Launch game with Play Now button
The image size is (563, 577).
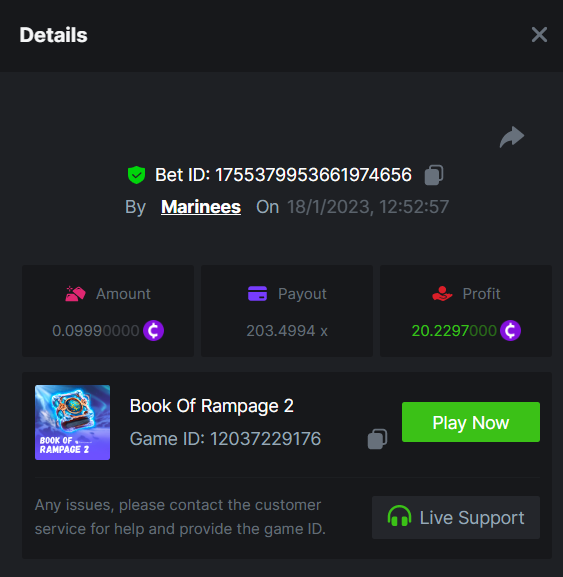(x=471, y=422)
